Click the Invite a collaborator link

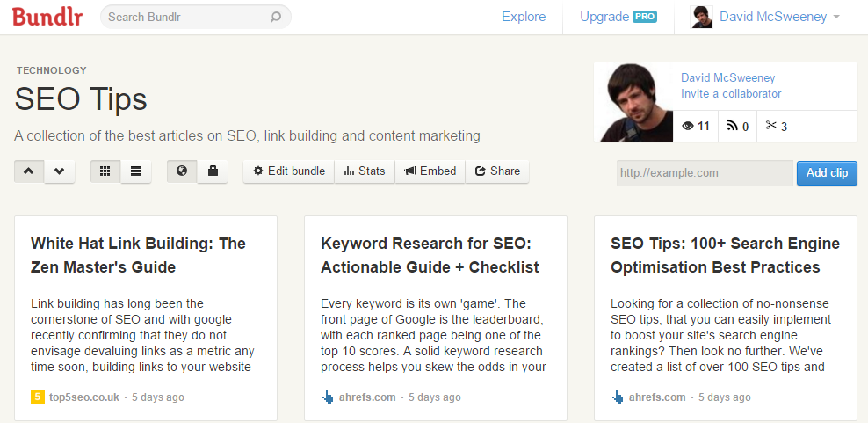tap(731, 93)
